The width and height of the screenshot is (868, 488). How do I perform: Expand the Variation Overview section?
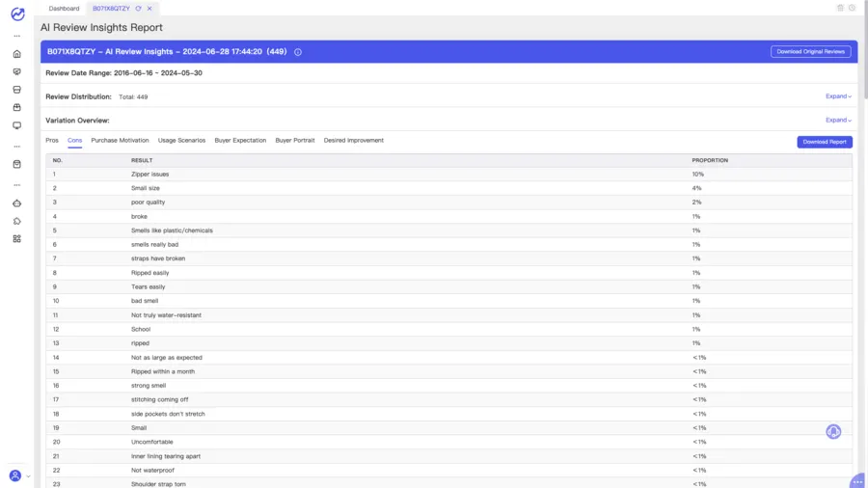tap(838, 120)
